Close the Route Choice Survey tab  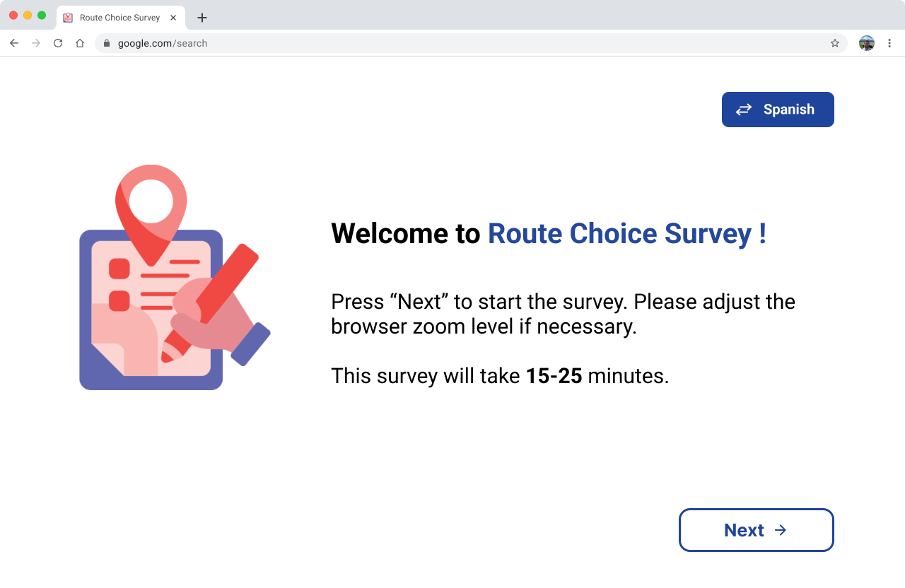173,18
